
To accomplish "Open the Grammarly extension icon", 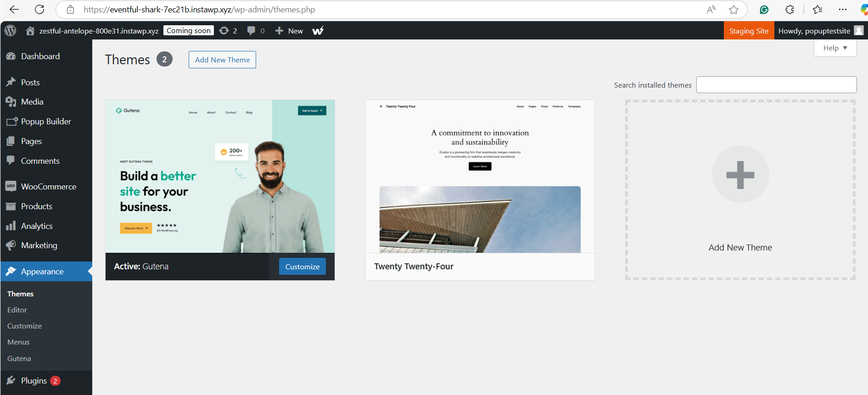I will (x=764, y=10).
